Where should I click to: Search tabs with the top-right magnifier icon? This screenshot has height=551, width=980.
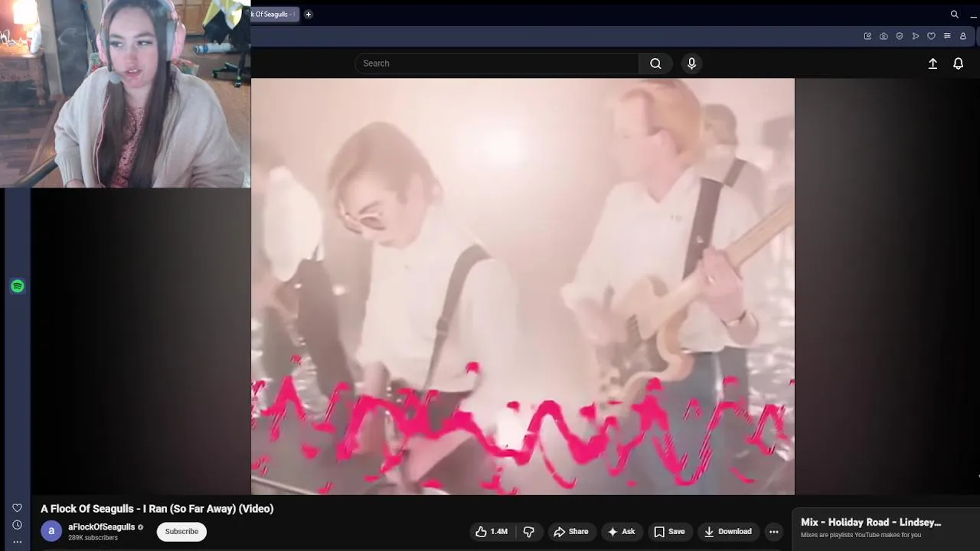[955, 14]
